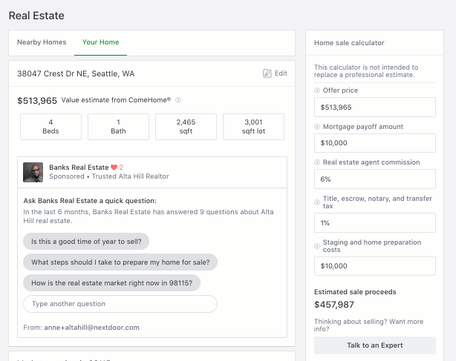Select the Your Home tab

(101, 42)
